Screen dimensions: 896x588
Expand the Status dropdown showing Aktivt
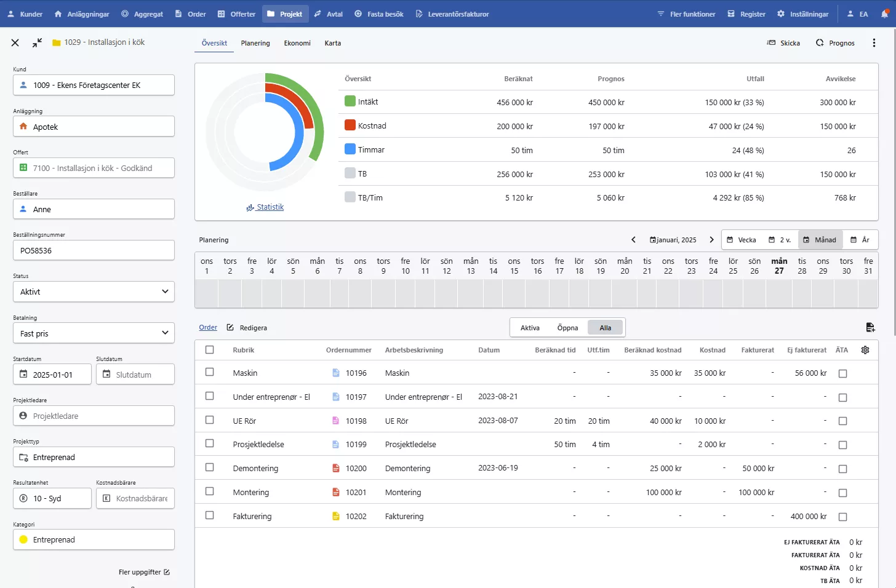(94, 292)
